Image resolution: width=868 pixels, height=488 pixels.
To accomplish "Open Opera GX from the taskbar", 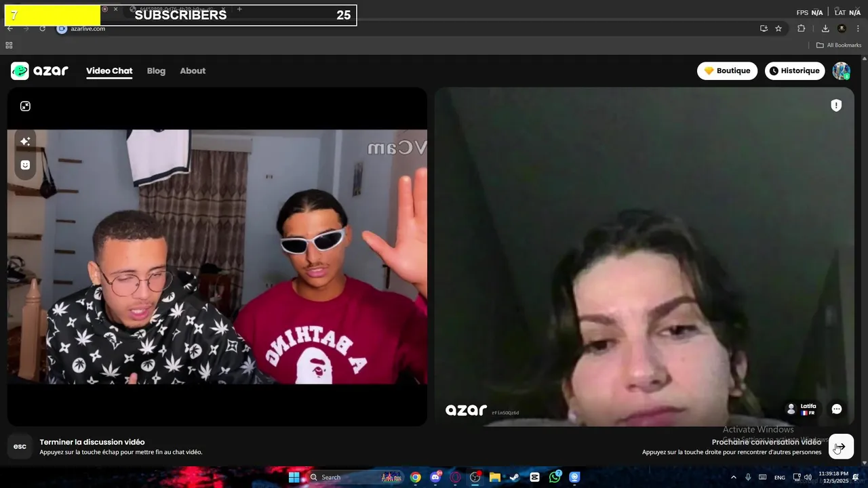I will (455, 477).
